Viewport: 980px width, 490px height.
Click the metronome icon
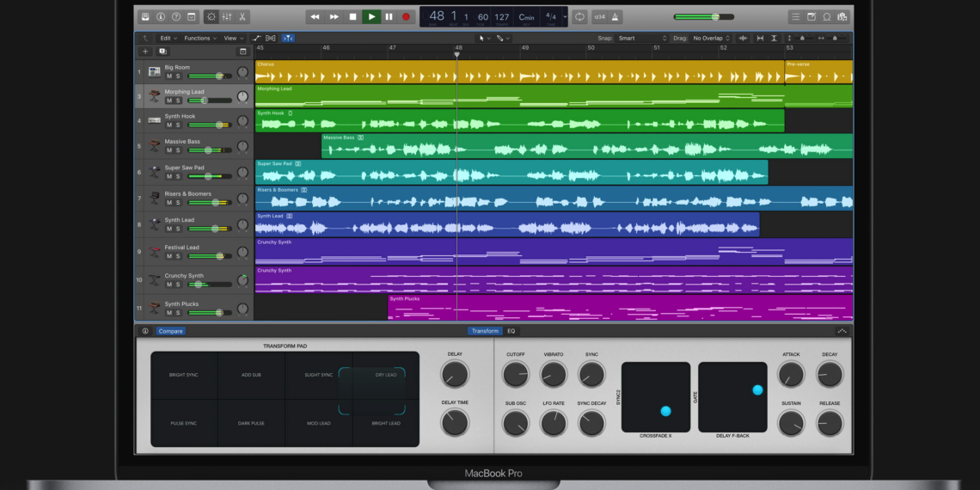pyautogui.click(x=615, y=16)
